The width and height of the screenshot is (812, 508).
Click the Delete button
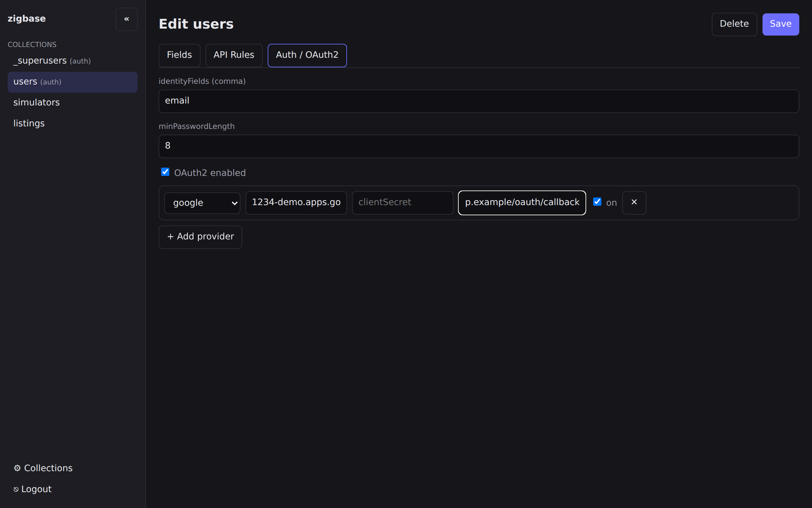734,24
